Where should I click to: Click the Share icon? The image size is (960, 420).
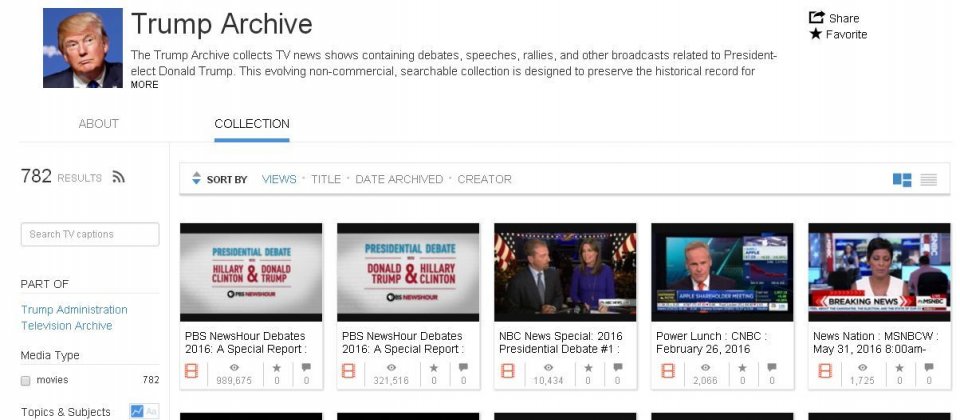817,17
